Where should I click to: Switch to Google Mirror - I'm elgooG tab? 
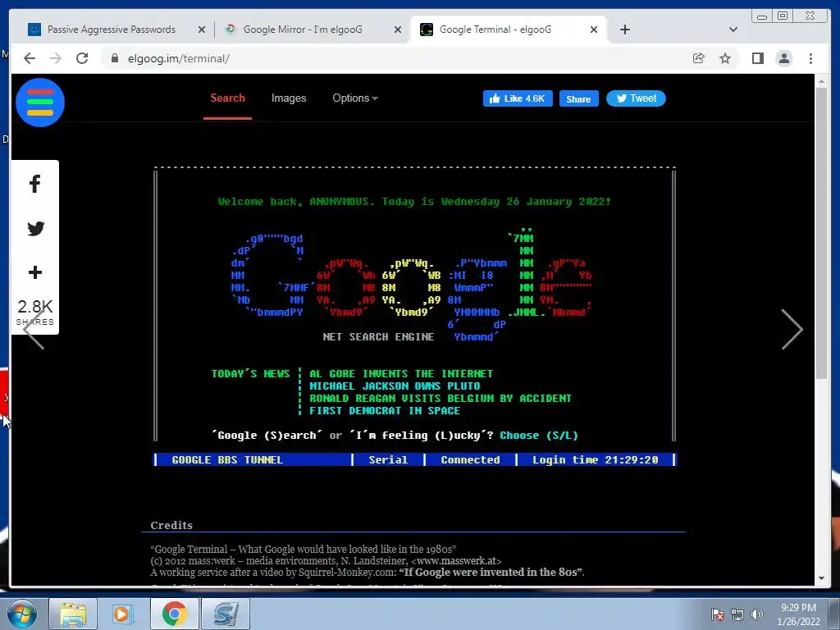304,30
